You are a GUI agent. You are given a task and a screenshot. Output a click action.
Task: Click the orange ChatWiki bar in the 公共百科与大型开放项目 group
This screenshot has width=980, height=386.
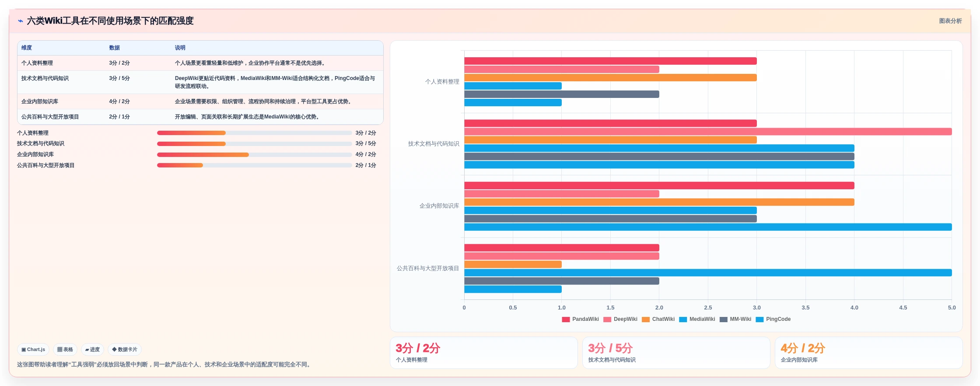pyautogui.click(x=513, y=264)
